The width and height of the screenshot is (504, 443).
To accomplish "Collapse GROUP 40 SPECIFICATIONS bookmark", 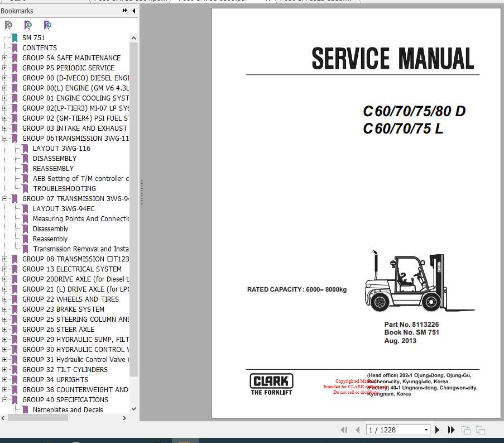I will 4,399.
